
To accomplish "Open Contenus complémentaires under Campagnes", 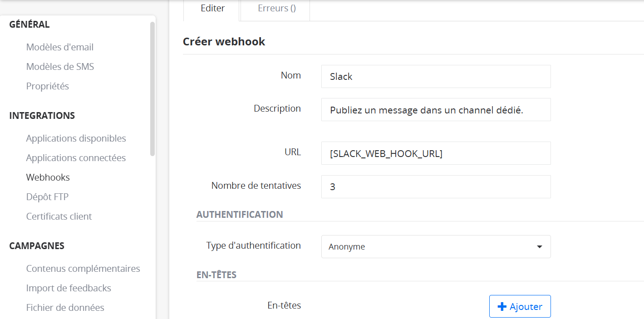I will [83, 269].
